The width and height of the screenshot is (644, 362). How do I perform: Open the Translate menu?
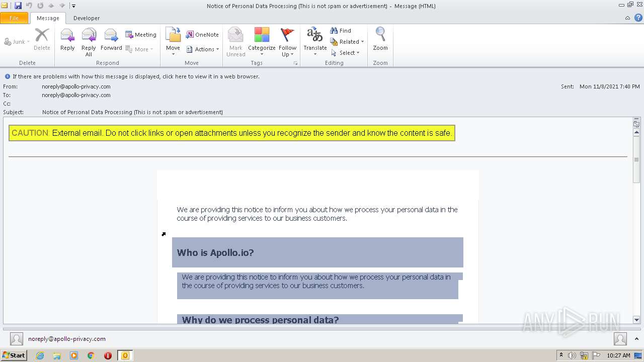point(315,42)
